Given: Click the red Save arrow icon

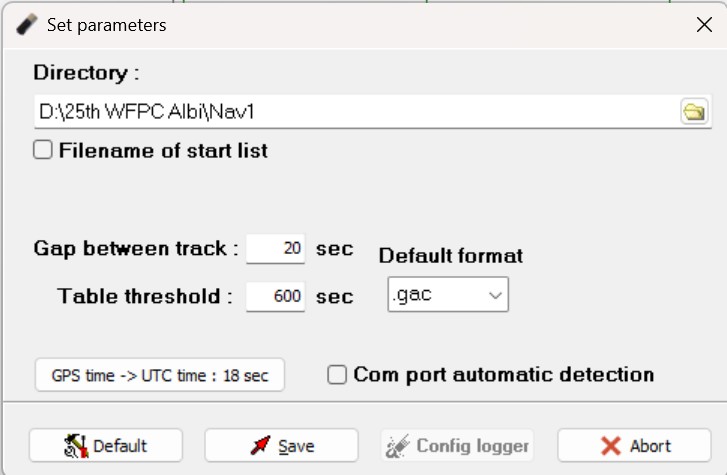Looking at the screenshot, I should pos(262,445).
